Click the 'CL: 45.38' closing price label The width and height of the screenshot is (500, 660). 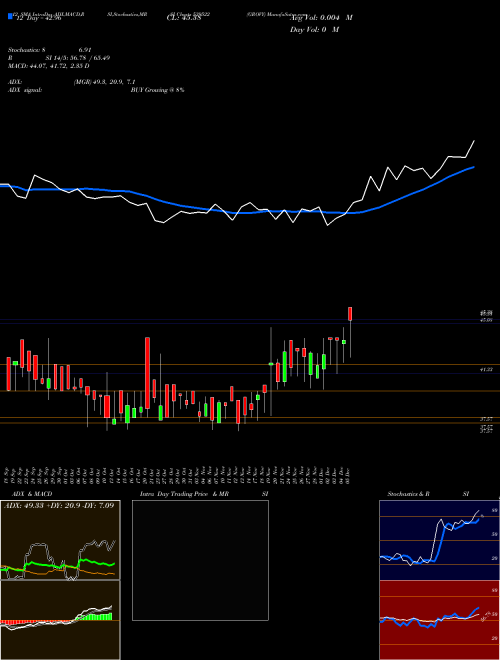tap(184, 18)
